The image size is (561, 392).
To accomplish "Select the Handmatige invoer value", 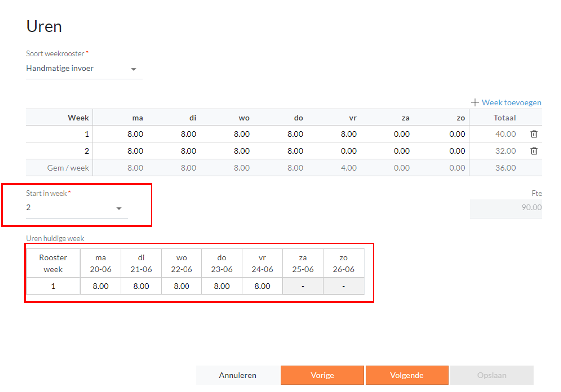I will click(x=60, y=68).
